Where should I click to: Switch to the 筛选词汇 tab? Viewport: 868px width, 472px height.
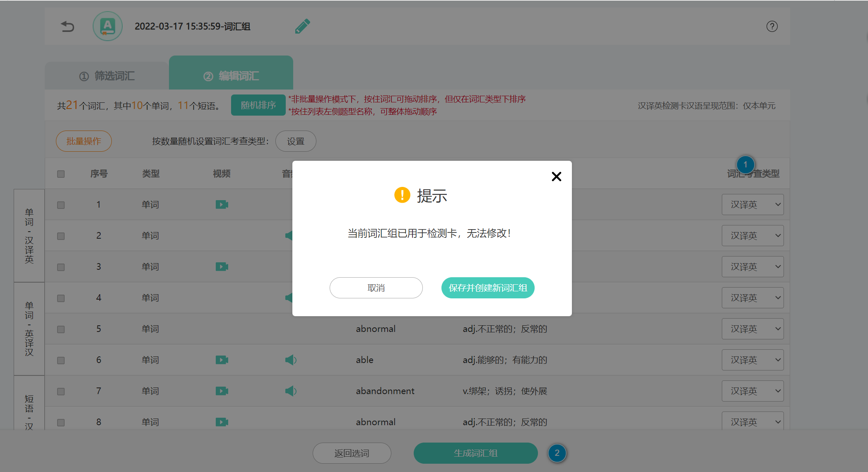[x=107, y=76]
